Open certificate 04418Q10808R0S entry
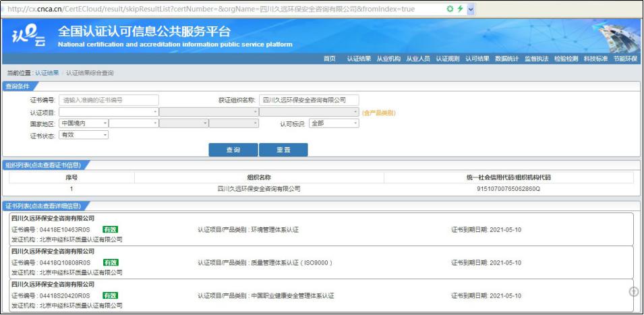 tap(321, 262)
